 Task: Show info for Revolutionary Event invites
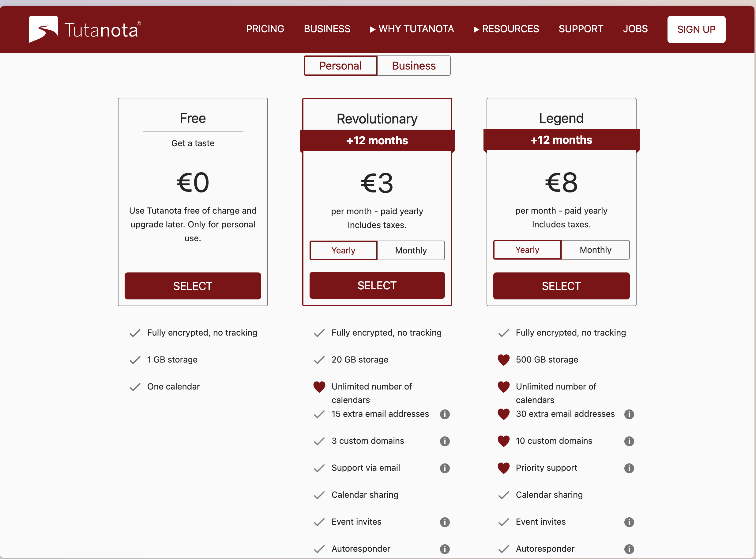445,522
